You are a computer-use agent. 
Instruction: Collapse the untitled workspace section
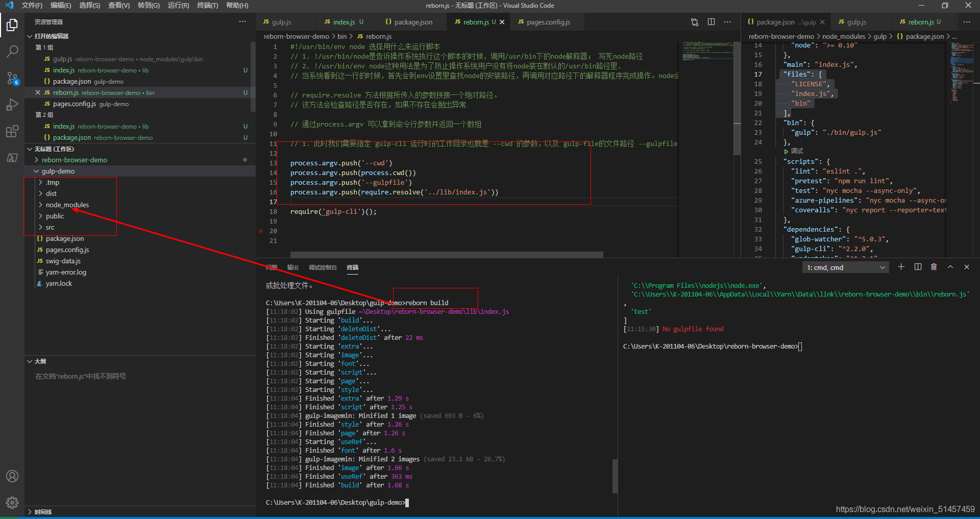coord(30,149)
